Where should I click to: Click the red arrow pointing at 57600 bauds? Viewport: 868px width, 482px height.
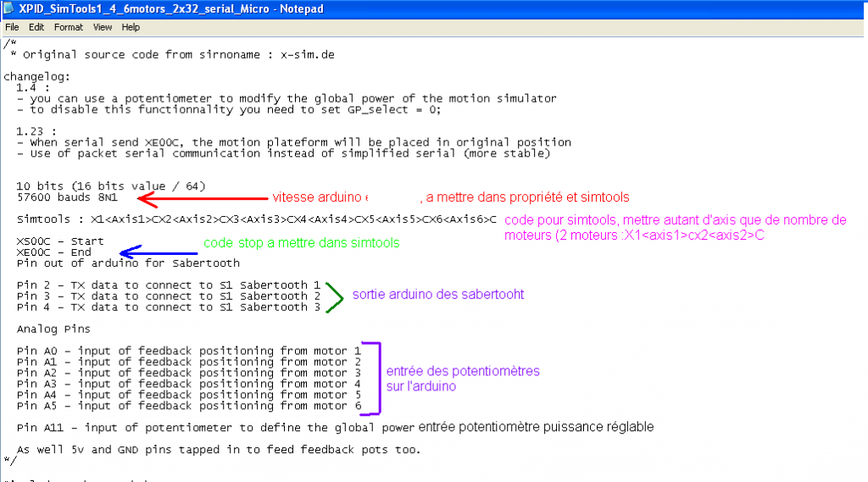[x=203, y=199]
